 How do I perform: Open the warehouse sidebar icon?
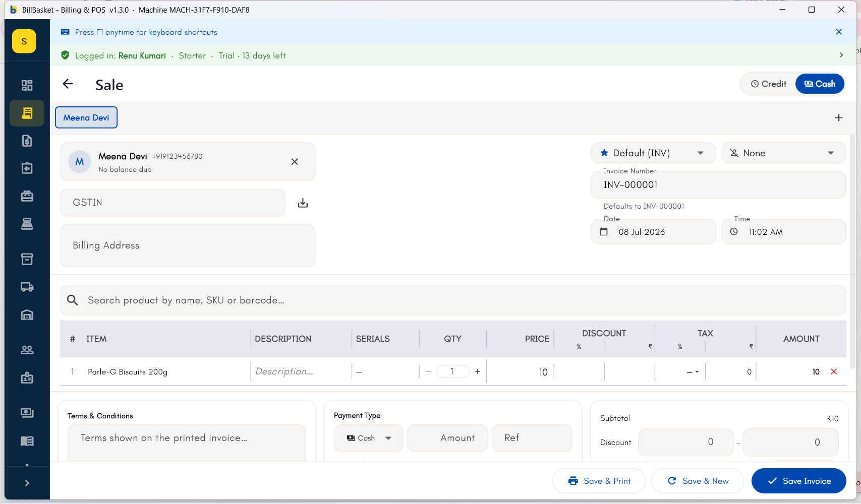coord(27,315)
